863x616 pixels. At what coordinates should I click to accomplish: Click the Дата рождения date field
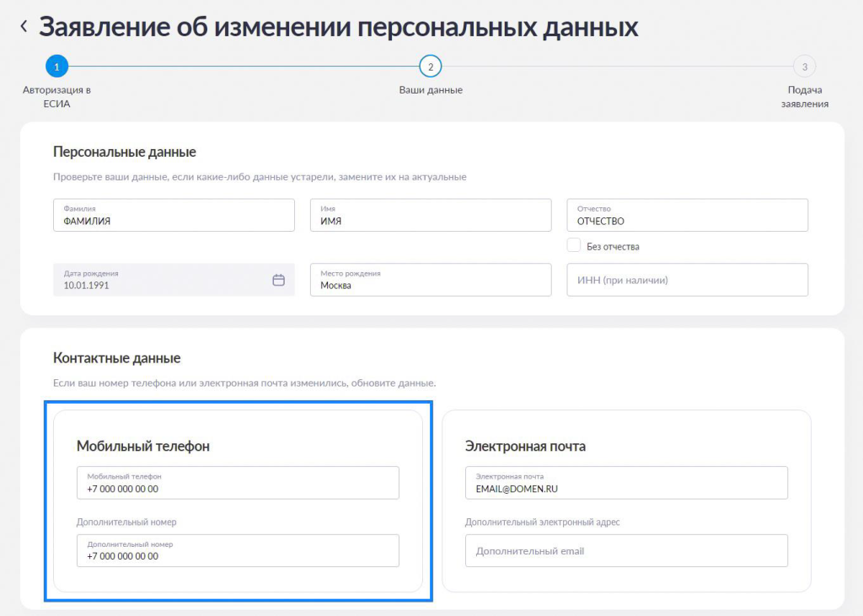160,280
